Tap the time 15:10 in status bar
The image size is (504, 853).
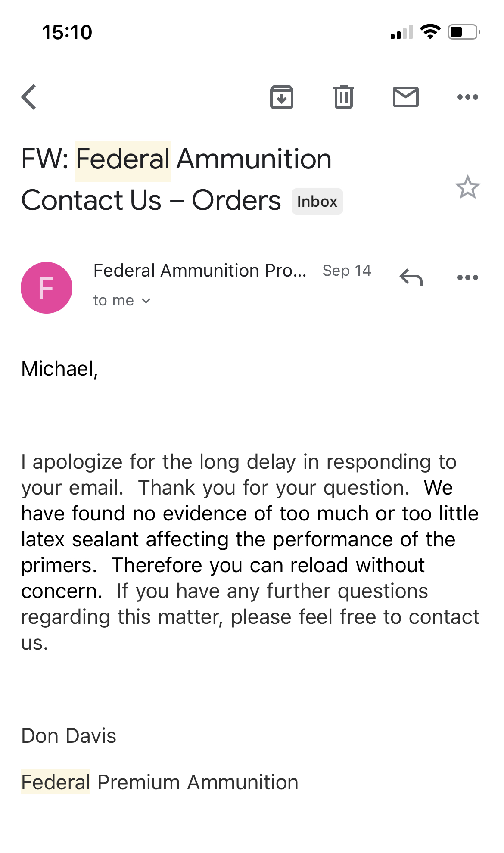(x=67, y=32)
